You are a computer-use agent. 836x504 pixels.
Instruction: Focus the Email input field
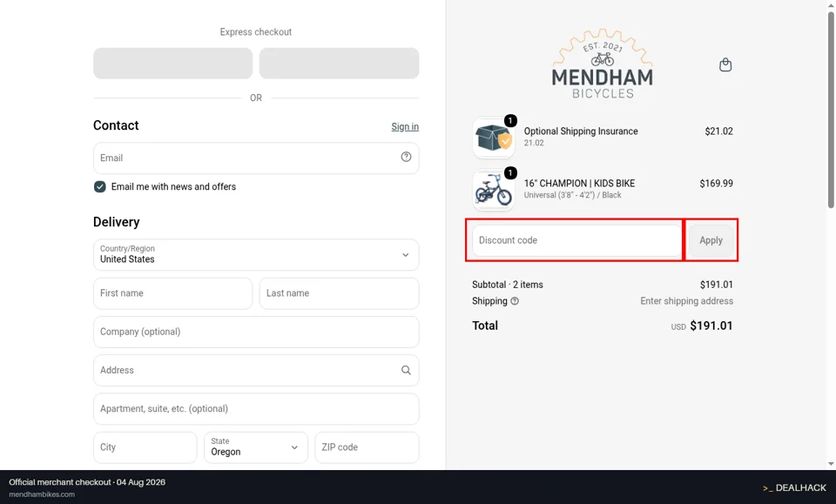(x=256, y=158)
